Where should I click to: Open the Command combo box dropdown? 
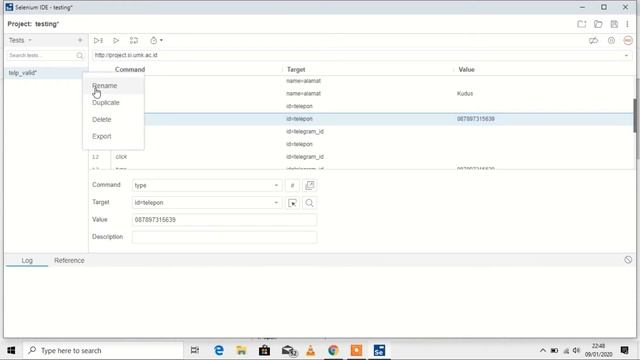point(276,185)
